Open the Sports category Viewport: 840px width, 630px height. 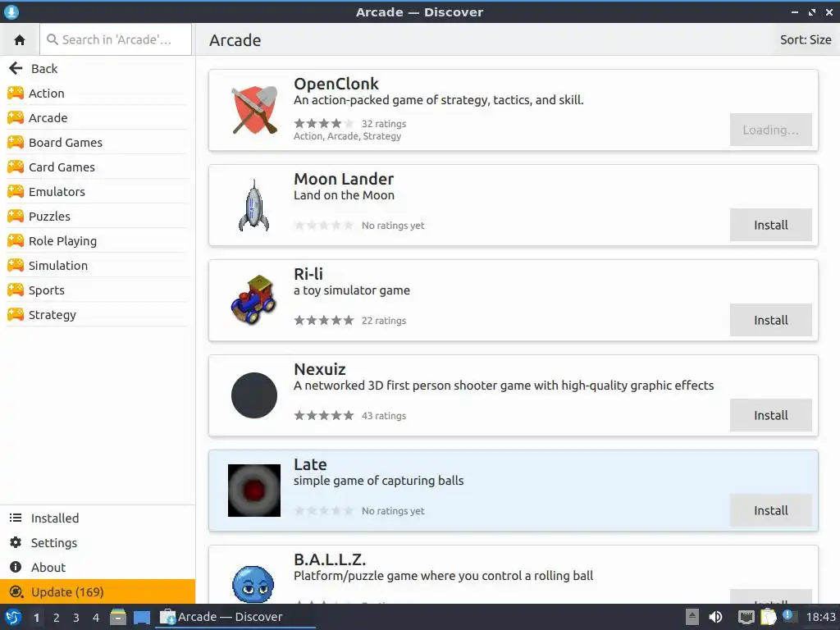(98, 290)
